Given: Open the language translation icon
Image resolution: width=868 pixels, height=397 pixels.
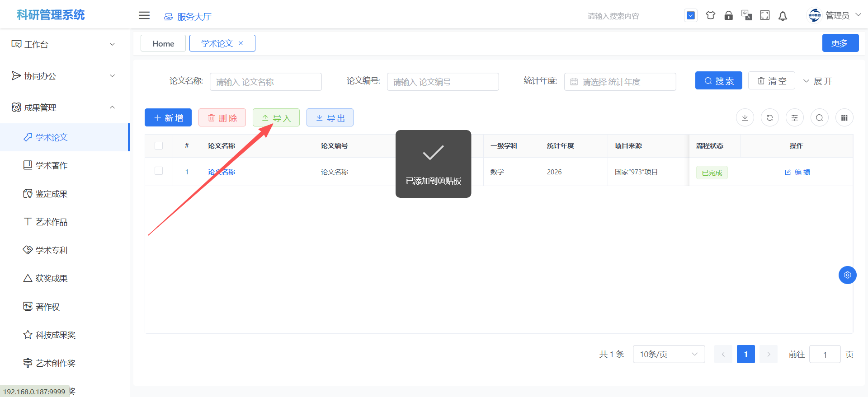Looking at the screenshot, I should click(x=746, y=15).
